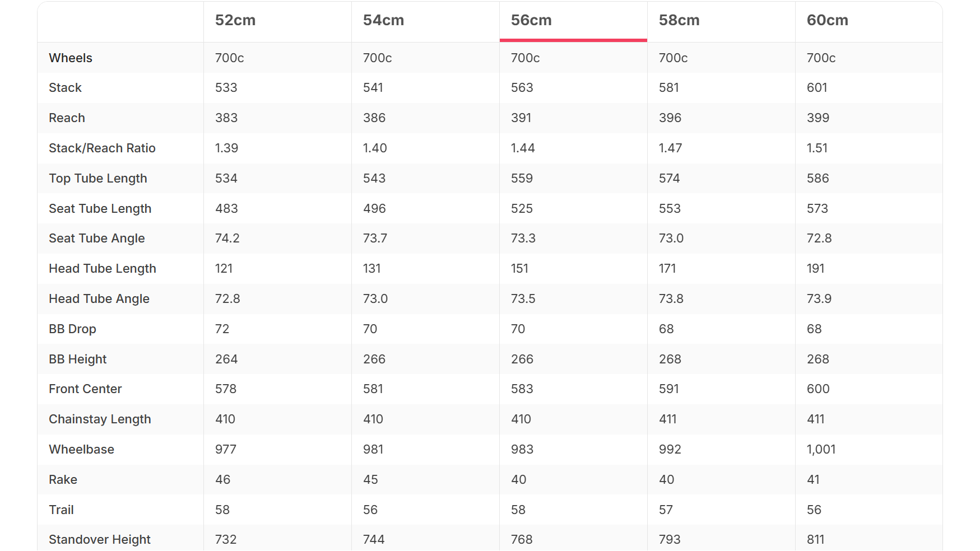Select the 60cm size column header

pyautogui.click(x=827, y=20)
